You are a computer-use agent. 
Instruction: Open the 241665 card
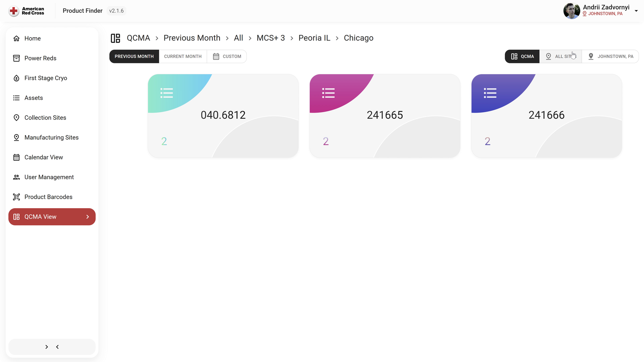point(385,116)
